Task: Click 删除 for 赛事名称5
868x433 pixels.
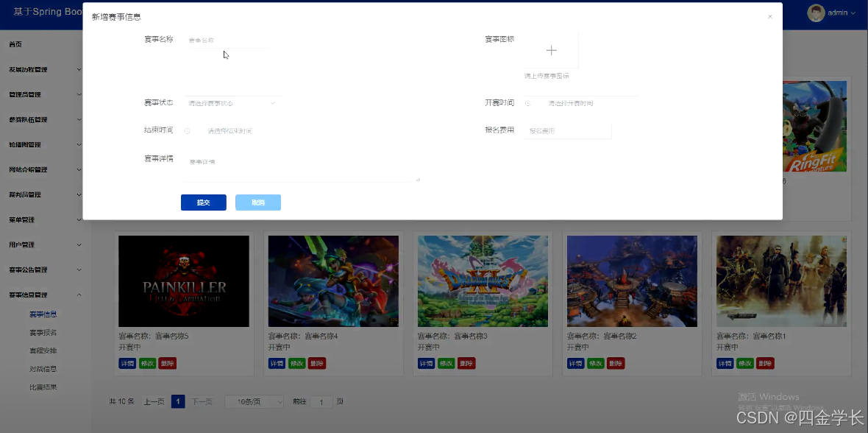Action: 167,363
